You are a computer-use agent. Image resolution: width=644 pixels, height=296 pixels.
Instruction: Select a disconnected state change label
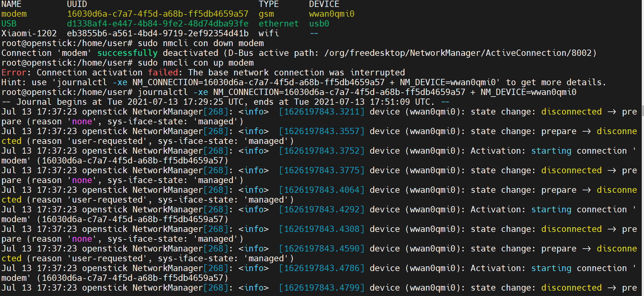(571, 112)
